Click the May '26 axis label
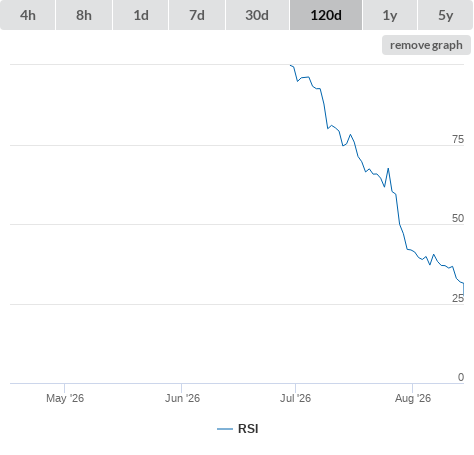 click(x=65, y=398)
